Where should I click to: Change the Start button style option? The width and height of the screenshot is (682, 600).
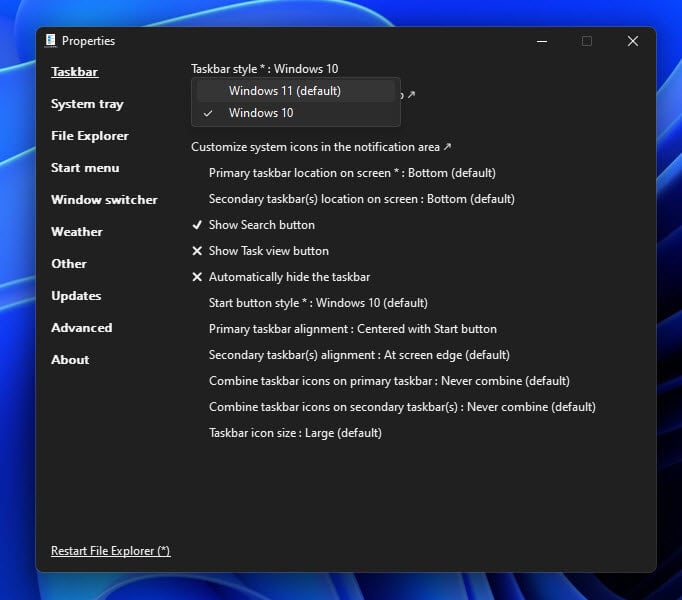pos(318,303)
